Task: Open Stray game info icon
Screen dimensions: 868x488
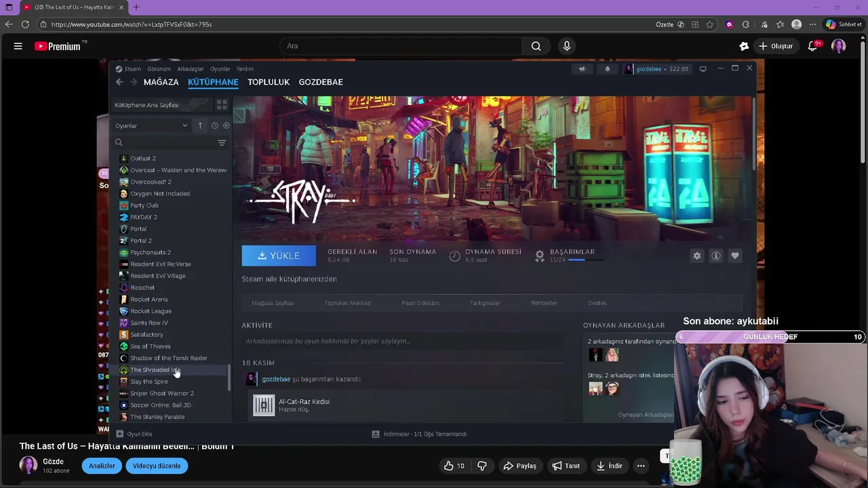Action: tap(715, 256)
